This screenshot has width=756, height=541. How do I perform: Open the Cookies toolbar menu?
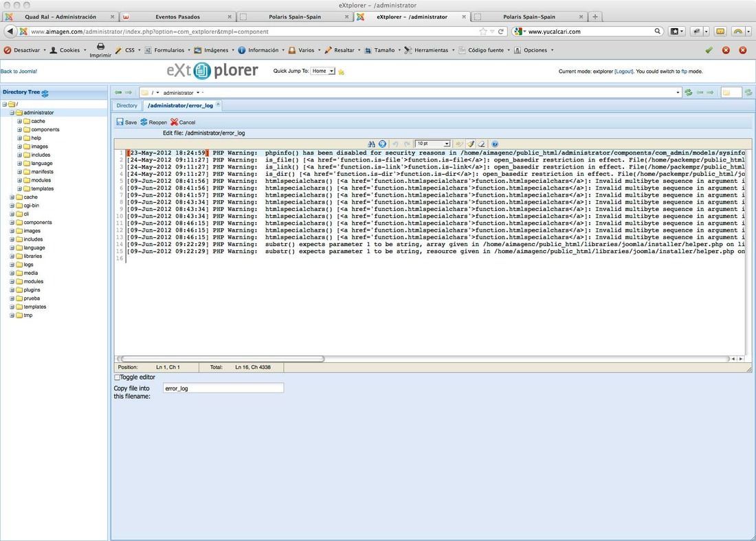(x=69, y=50)
